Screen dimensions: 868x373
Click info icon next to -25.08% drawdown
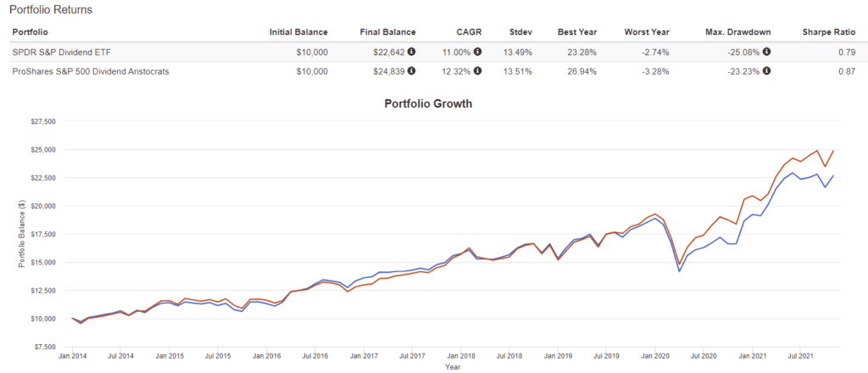766,52
